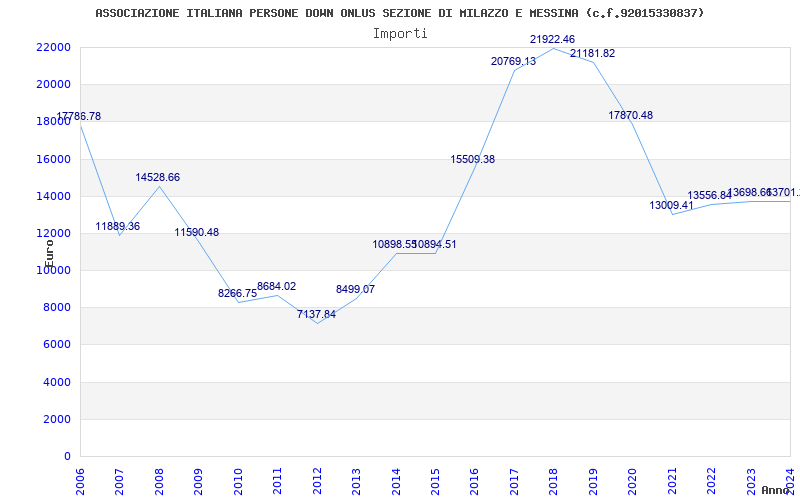Click the y-axis tick 14000
The height and width of the screenshot is (500, 800).
click(53, 196)
